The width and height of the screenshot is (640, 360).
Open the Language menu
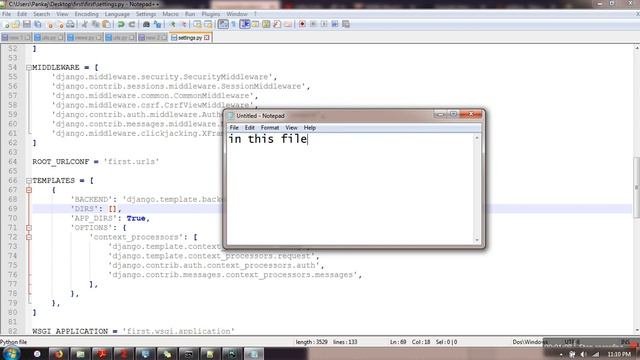point(117,14)
